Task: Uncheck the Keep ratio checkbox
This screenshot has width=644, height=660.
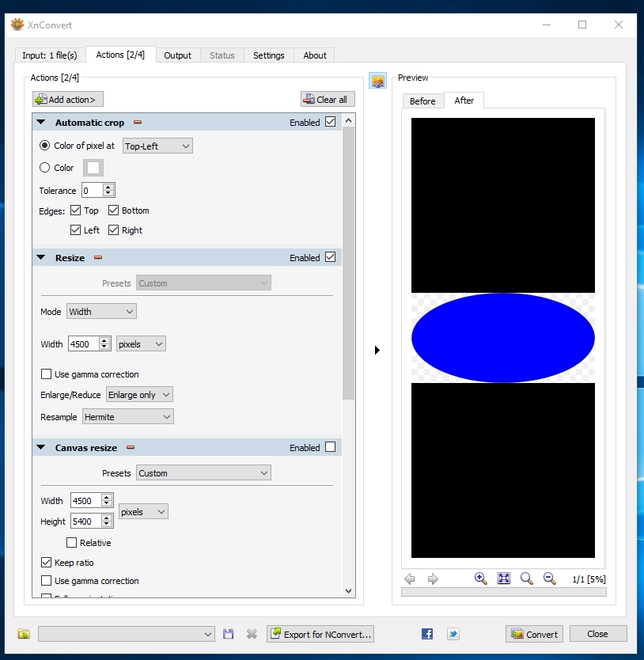Action: pos(47,563)
